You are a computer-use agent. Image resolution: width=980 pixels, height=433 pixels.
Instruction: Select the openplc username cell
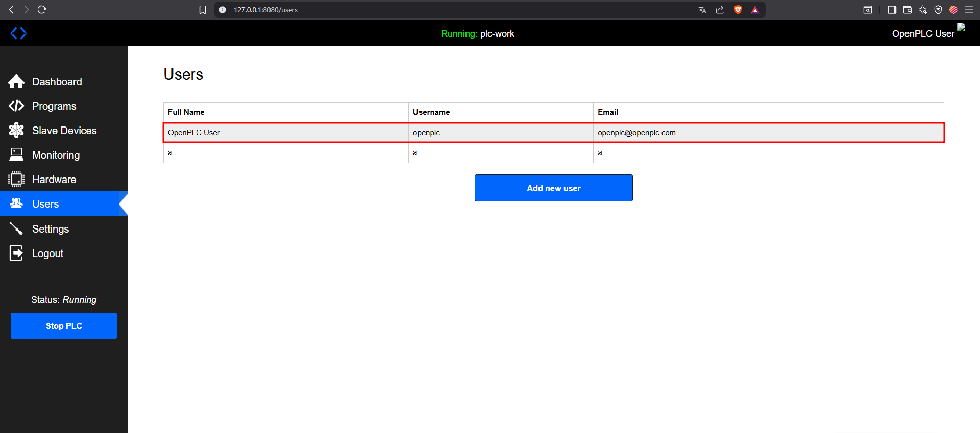[x=501, y=133]
